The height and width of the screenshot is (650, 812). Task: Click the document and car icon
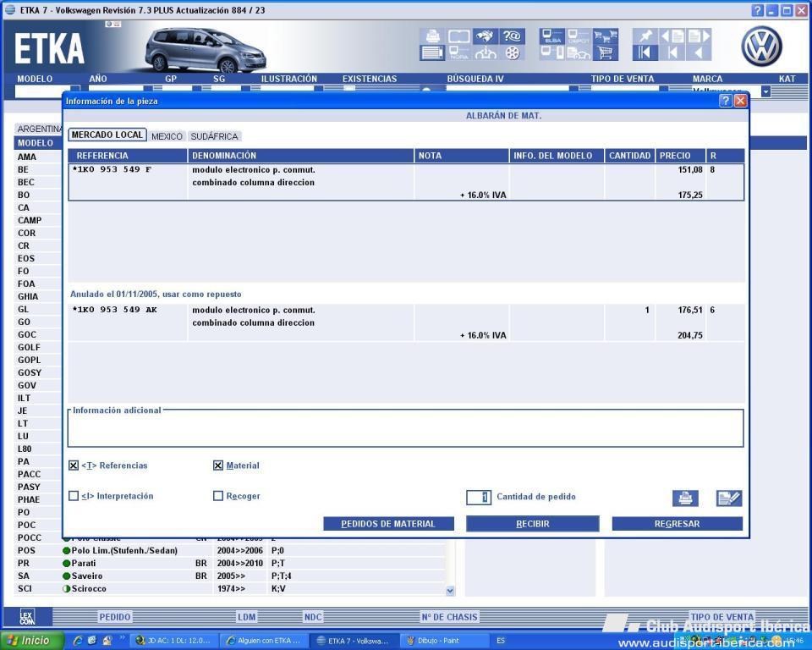(579, 52)
